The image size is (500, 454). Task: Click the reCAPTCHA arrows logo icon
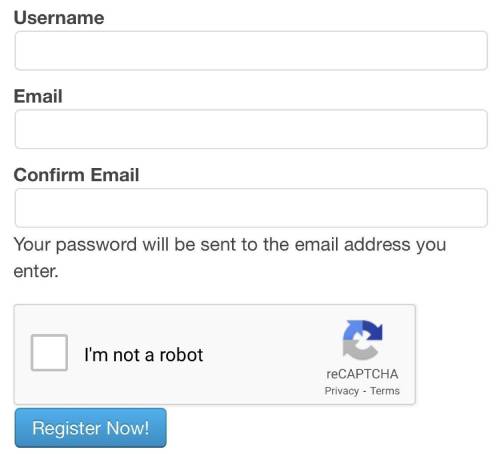[x=363, y=340]
